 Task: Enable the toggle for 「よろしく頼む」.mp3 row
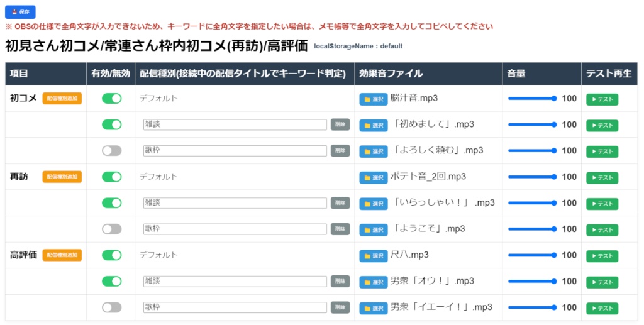[112, 151]
